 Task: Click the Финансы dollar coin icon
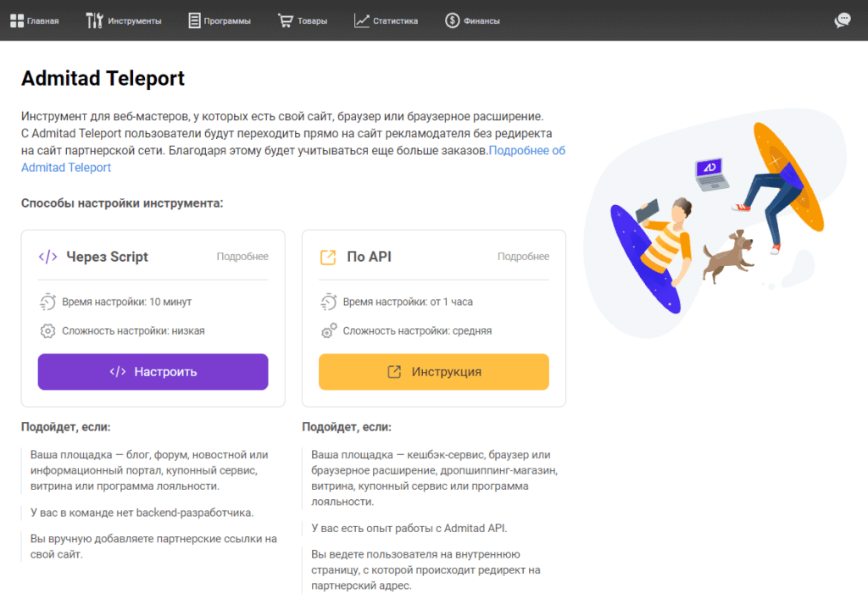pyautogui.click(x=453, y=20)
